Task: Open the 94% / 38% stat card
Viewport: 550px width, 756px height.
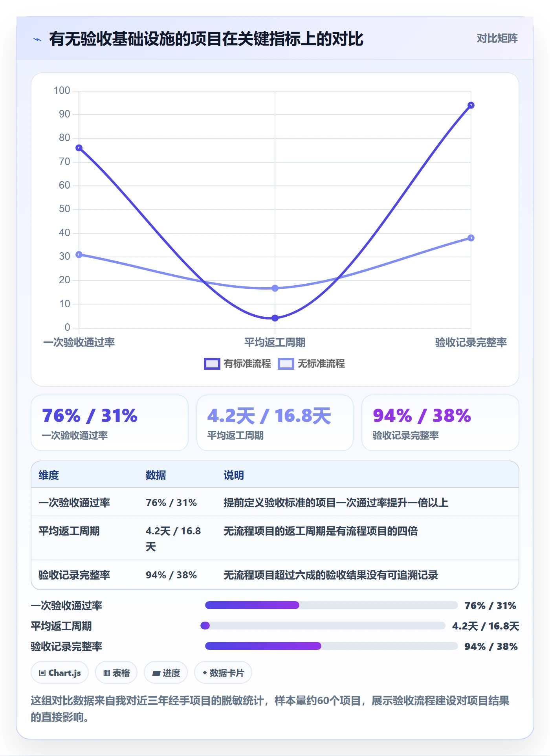Action: (440, 423)
